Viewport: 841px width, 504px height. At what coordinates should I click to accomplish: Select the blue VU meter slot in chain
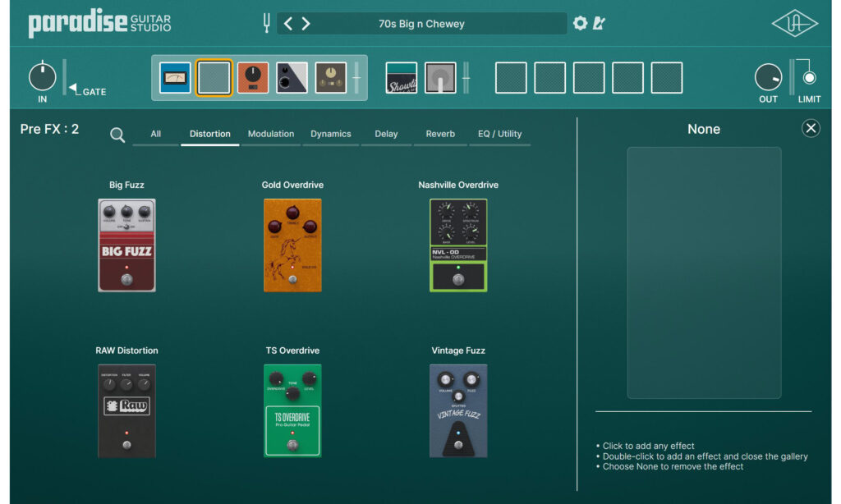175,78
